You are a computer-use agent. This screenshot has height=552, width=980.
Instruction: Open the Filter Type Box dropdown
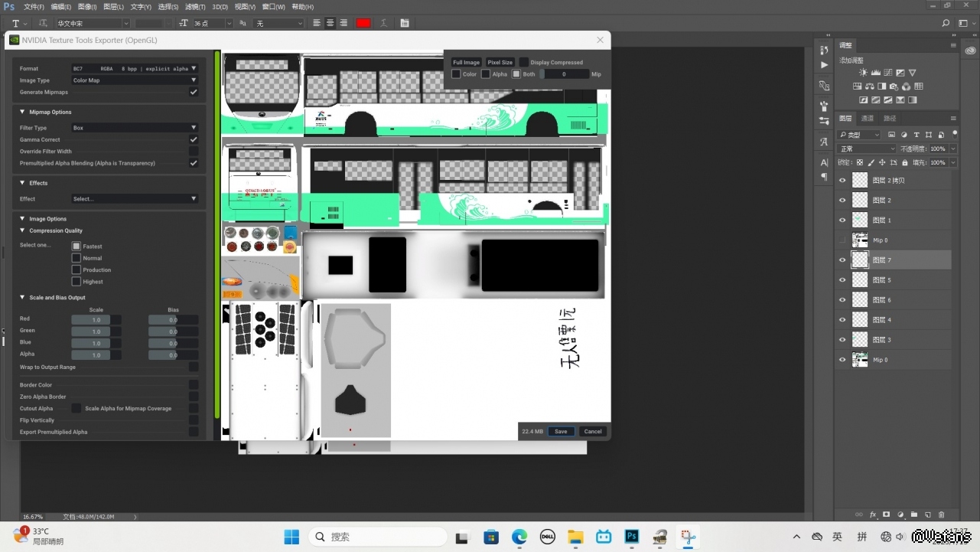point(135,128)
